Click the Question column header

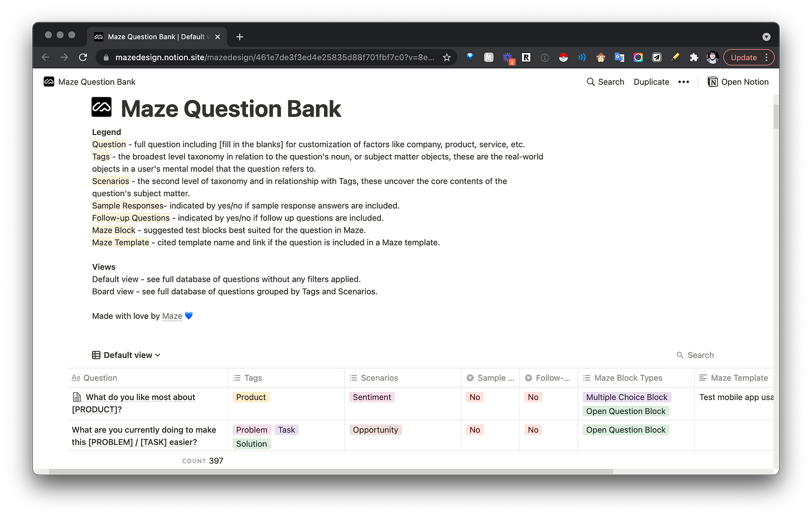[147, 378]
